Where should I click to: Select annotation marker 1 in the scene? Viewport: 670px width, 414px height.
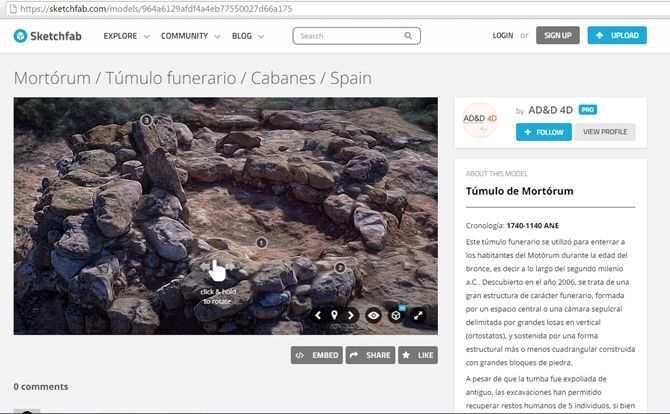[262, 242]
